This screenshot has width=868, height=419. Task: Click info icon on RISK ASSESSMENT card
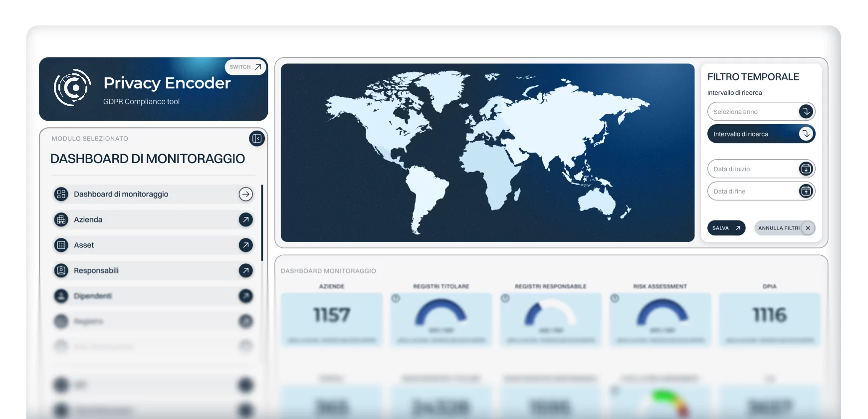pos(615,298)
